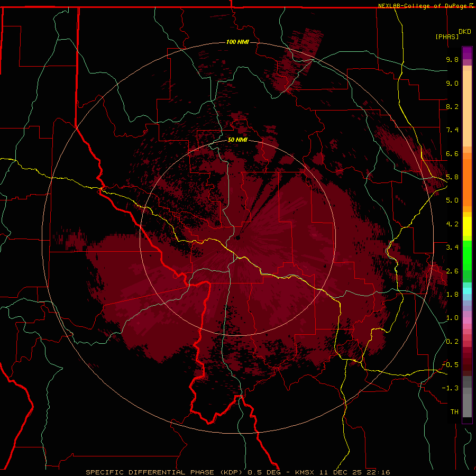Click the TH label on the scale
476x476 pixels.
[x=454, y=412]
